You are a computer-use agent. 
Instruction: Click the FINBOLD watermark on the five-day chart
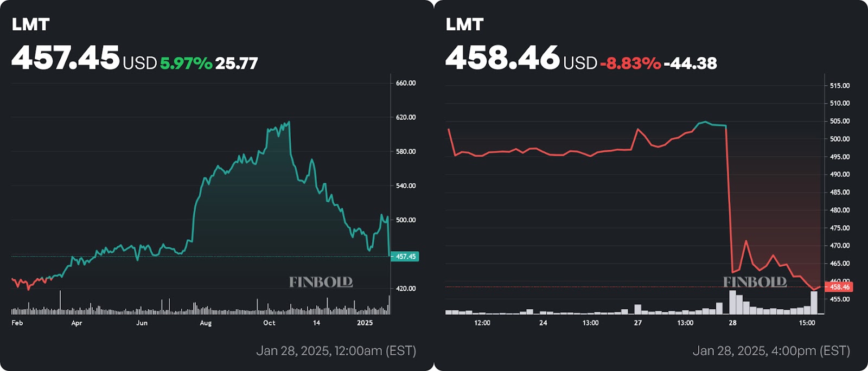point(755,282)
